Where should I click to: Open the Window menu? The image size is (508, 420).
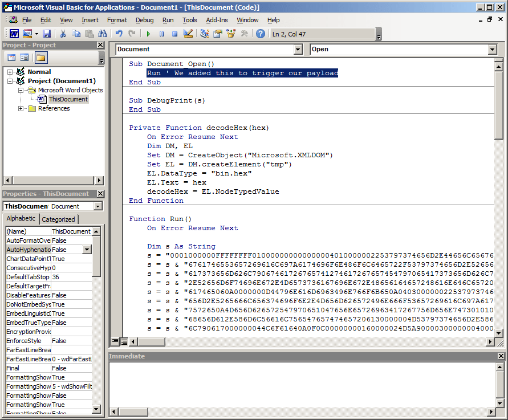[247, 20]
